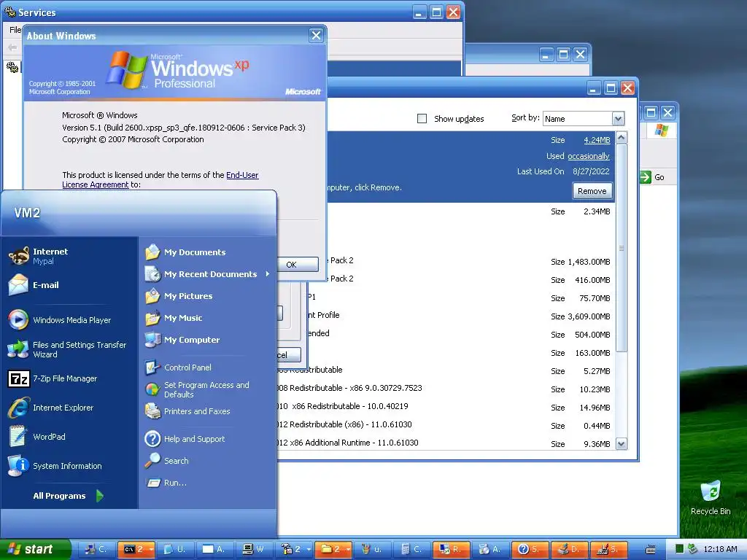Select Redistributable (x86) 11.0.61030 entry
This screenshot has height=560, width=747.
[446, 425]
